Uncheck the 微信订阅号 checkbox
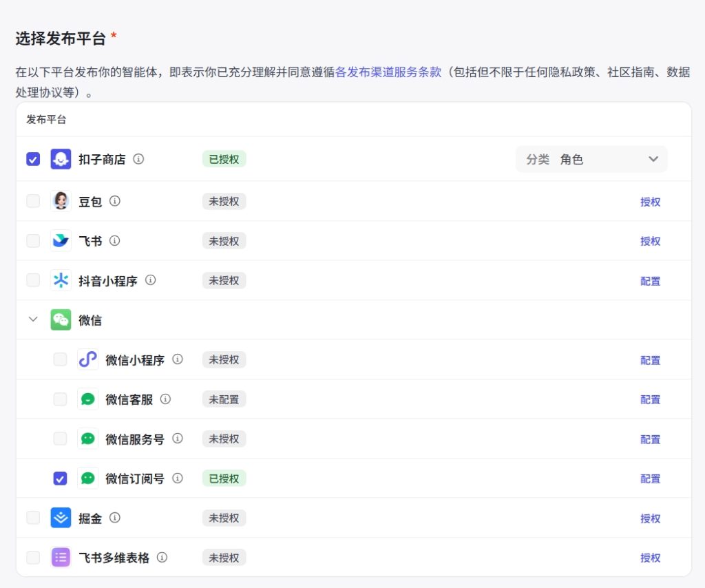 pyautogui.click(x=61, y=479)
